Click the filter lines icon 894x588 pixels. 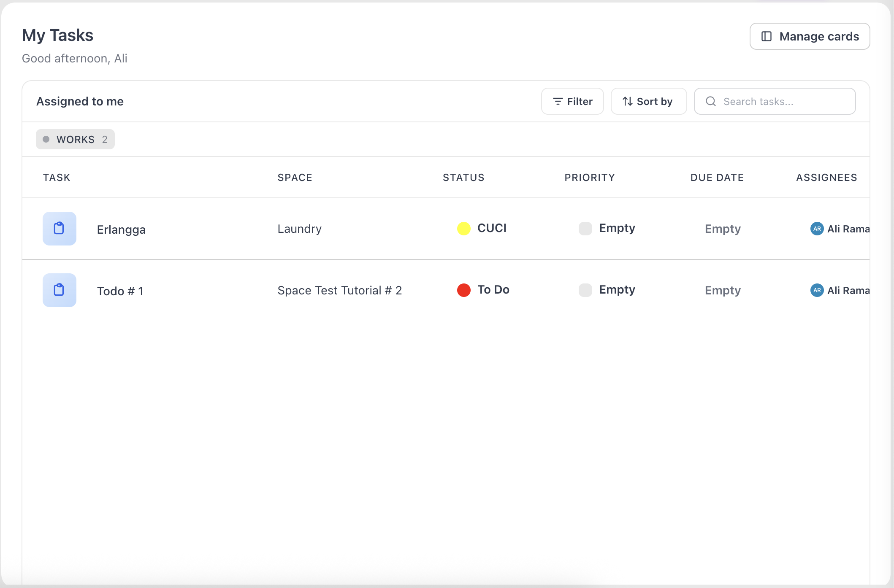558,101
